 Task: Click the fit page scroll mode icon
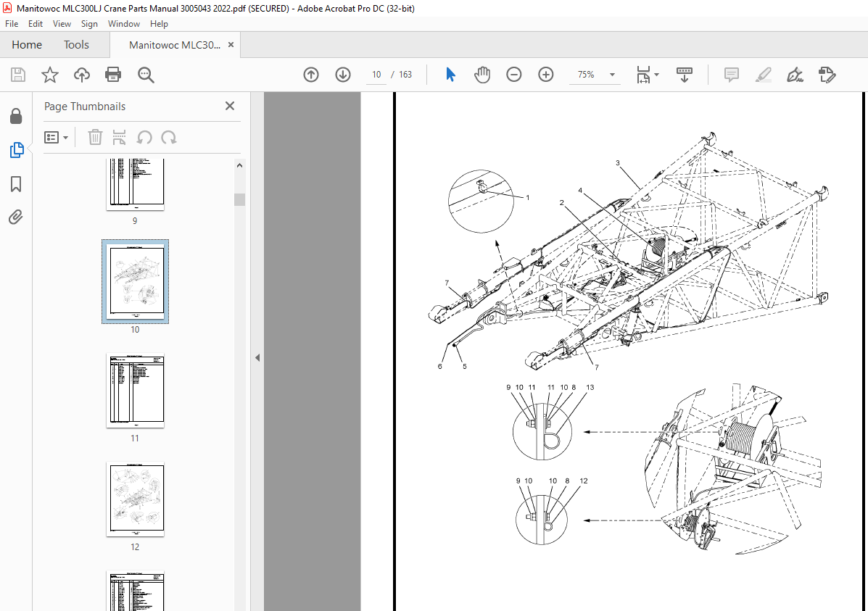tap(643, 75)
